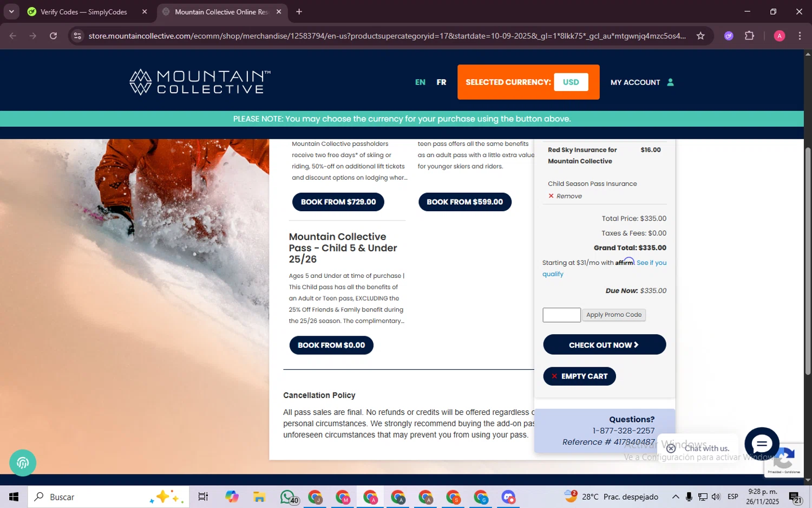View site information icon in address bar
Viewport: 812px width, 508px height.
(x=77, y=36)
